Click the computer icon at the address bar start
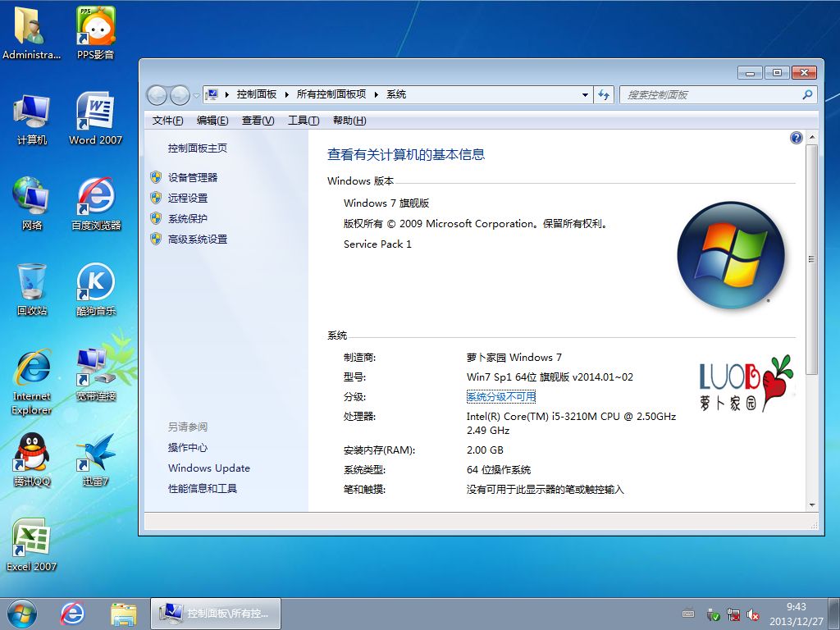The width and height of the screenshot is (840, 630). (212, 95)
